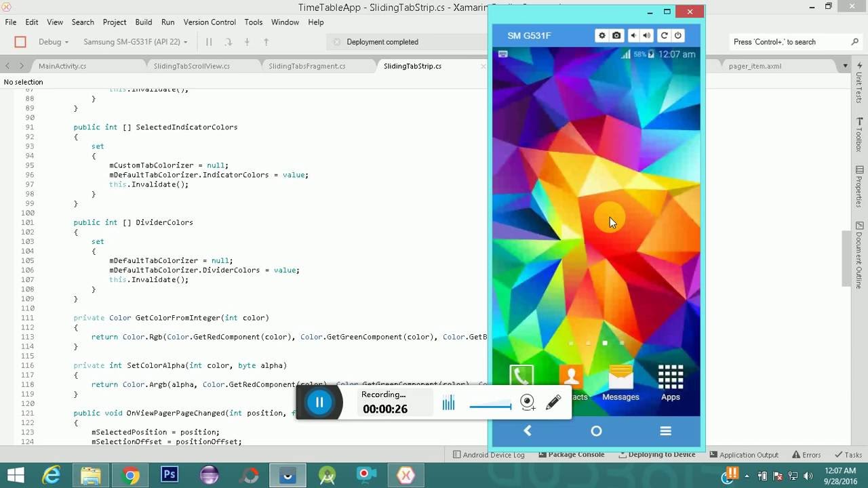Click the red stop button in Xamarin toolbar
Screen dimensions: 868x488
[x=20, y=42]
